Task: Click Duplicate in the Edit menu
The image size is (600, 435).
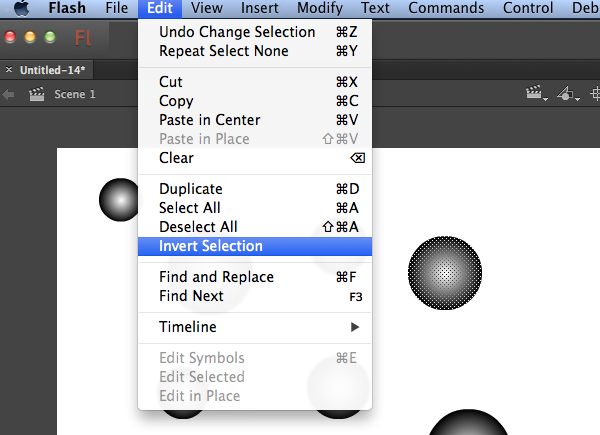Action: coord(191,189)
